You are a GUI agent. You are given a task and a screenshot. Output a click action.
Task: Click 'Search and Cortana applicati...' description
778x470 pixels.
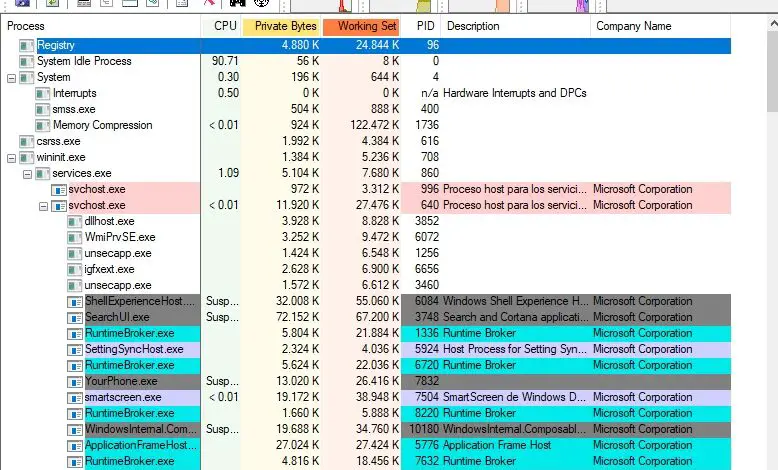click(x=515, y=317)
